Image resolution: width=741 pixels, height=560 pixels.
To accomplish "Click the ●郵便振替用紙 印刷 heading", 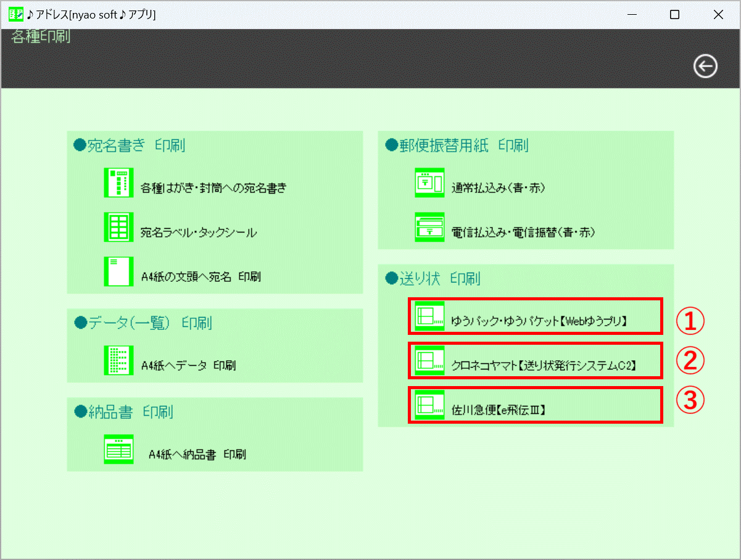I will click(x=457, y=146).
